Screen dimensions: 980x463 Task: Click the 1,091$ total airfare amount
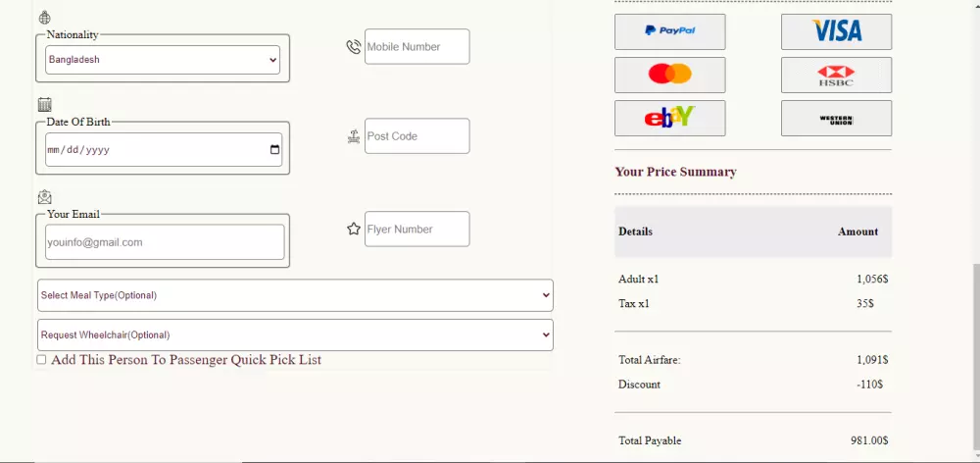(872, 360)
